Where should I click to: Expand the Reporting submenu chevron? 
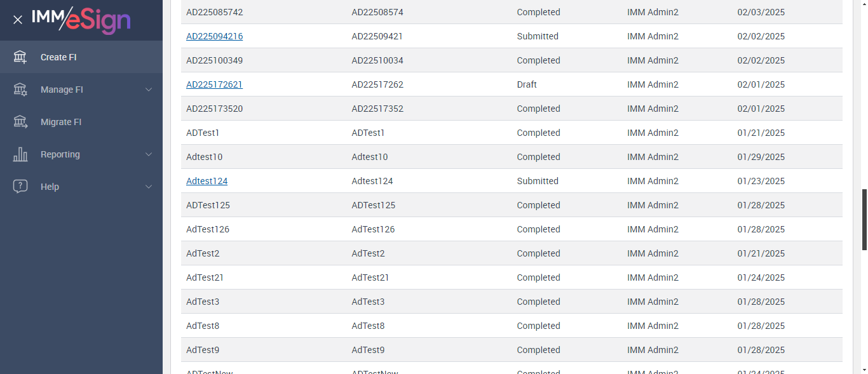pos(149,154)
